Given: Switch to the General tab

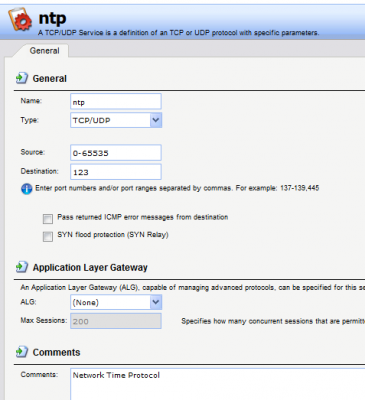Looking at the screenshot, I should tap(44, 51).
